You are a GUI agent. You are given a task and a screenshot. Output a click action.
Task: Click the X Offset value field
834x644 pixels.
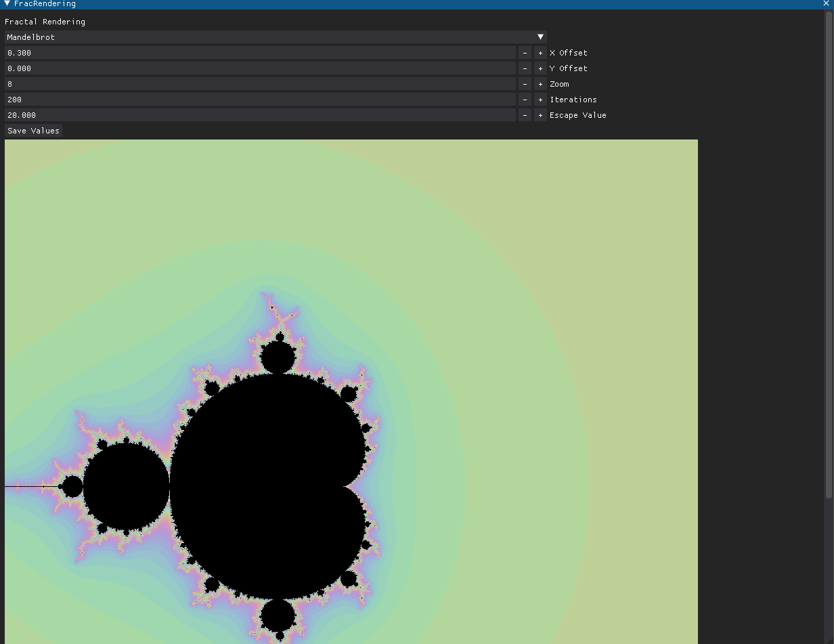tap(260, 53)
